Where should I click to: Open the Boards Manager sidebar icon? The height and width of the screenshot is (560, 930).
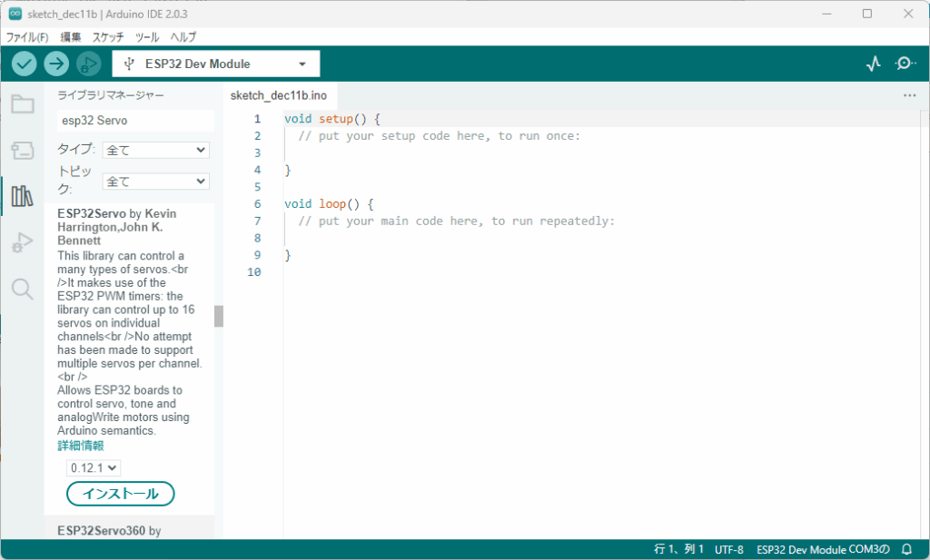click(22, 150)
